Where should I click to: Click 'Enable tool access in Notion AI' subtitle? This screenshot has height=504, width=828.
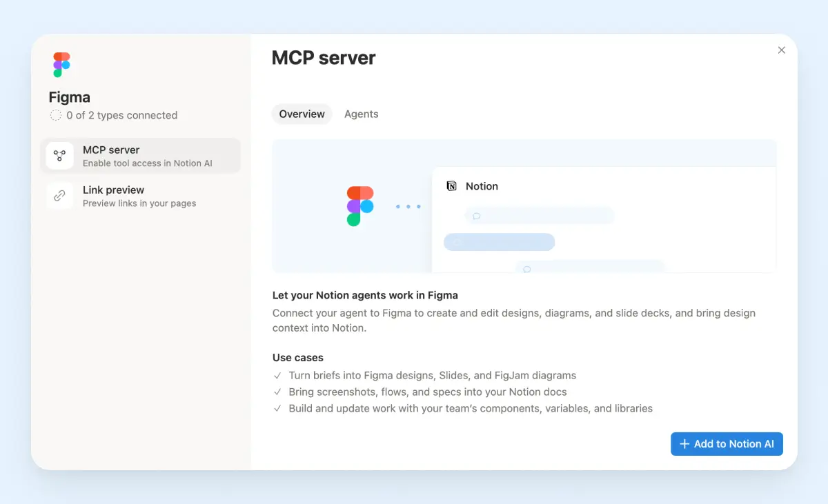tap(148, 163)
